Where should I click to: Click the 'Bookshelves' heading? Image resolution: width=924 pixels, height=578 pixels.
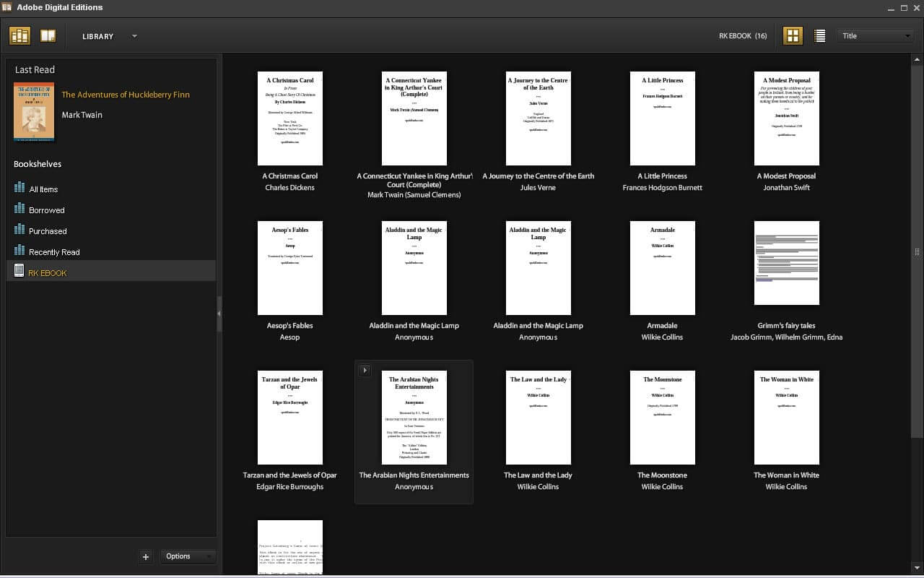coord(38,164)
